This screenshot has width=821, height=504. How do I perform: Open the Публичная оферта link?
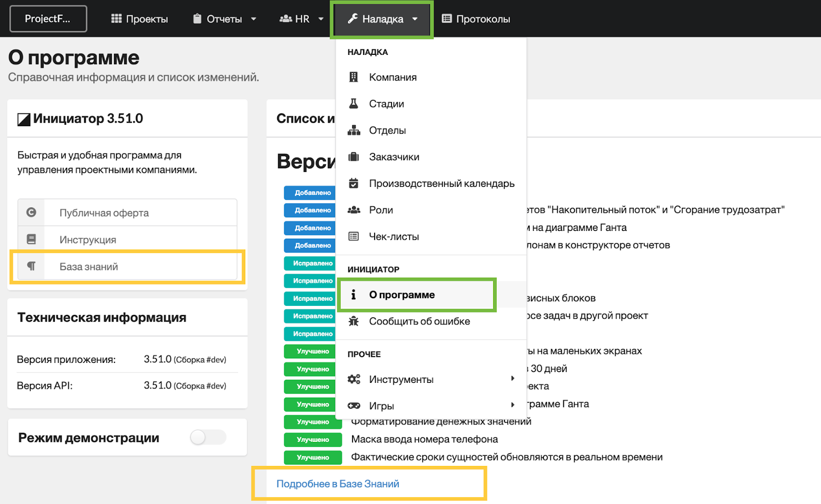127,212
